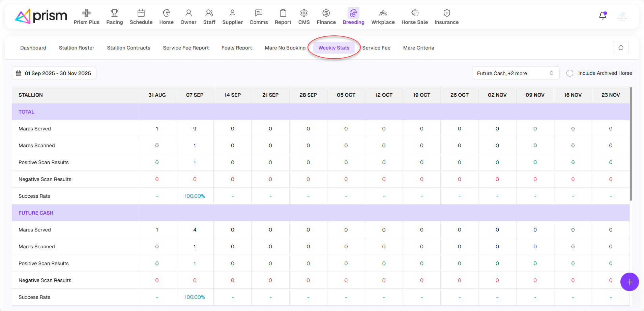
Task: Expand the Future Cash stallion filter dropdown
Action: (x=515, y=73)
